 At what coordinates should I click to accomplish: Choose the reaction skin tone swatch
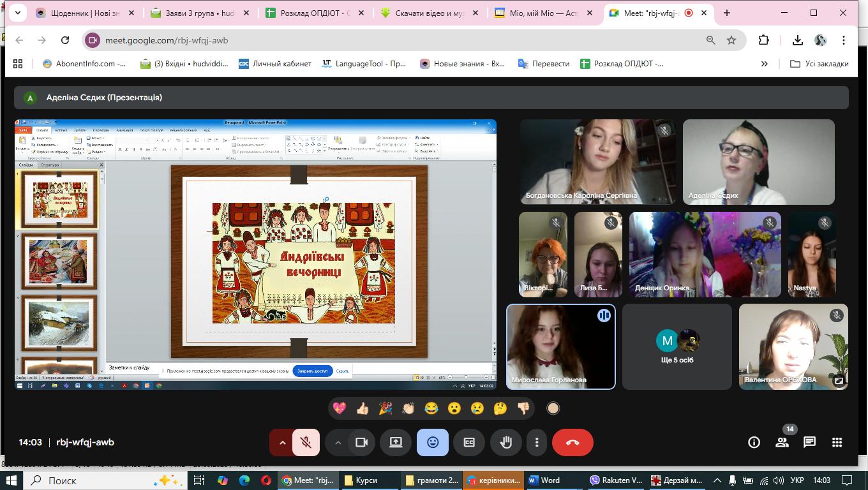point(553,408)
